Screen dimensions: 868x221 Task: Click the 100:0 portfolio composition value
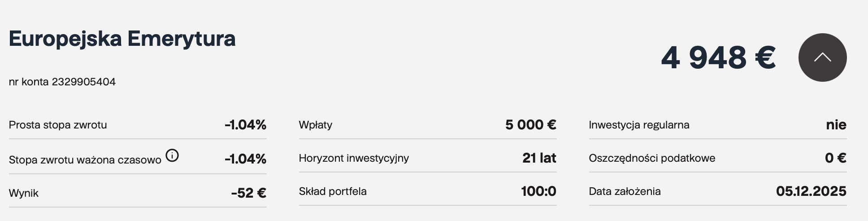point(538,191)
